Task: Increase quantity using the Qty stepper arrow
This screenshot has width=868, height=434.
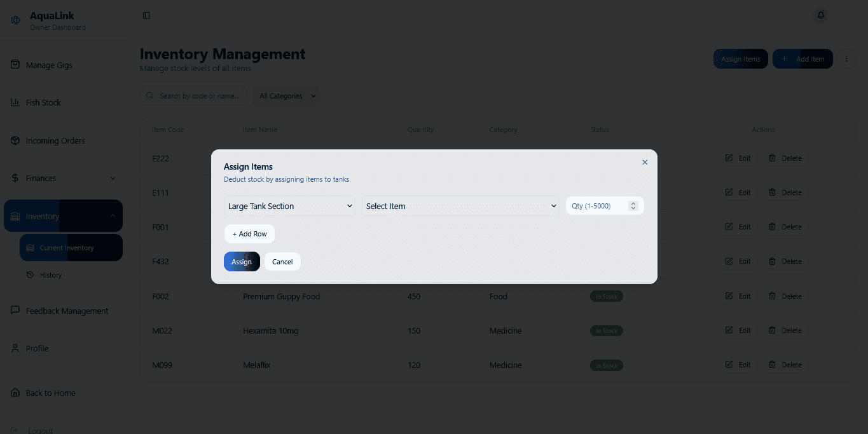Action: pos(633,203)
